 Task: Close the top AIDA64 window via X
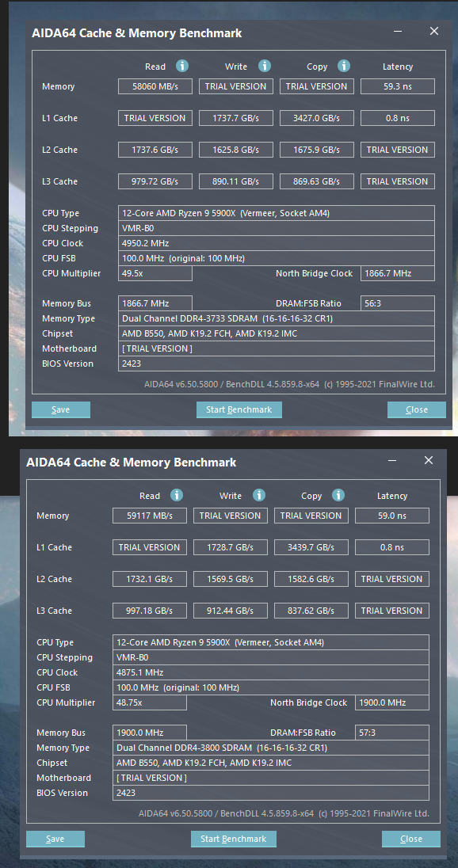click(x=434, y=32)
